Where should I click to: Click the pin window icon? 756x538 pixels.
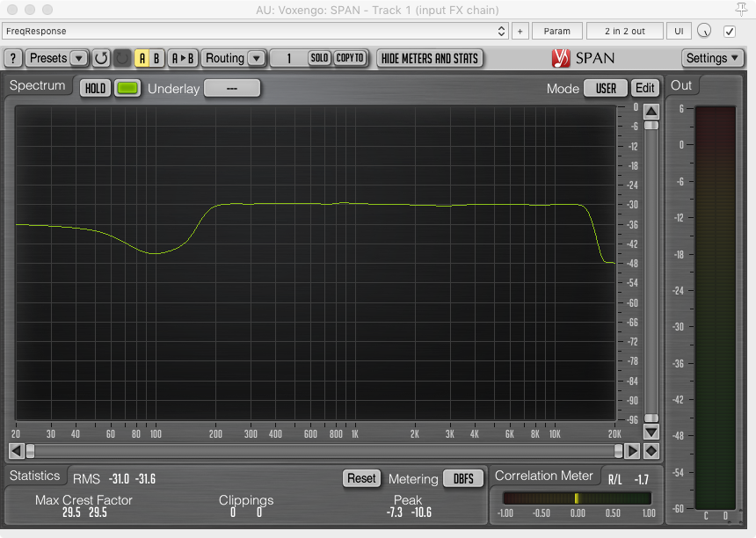741,9
